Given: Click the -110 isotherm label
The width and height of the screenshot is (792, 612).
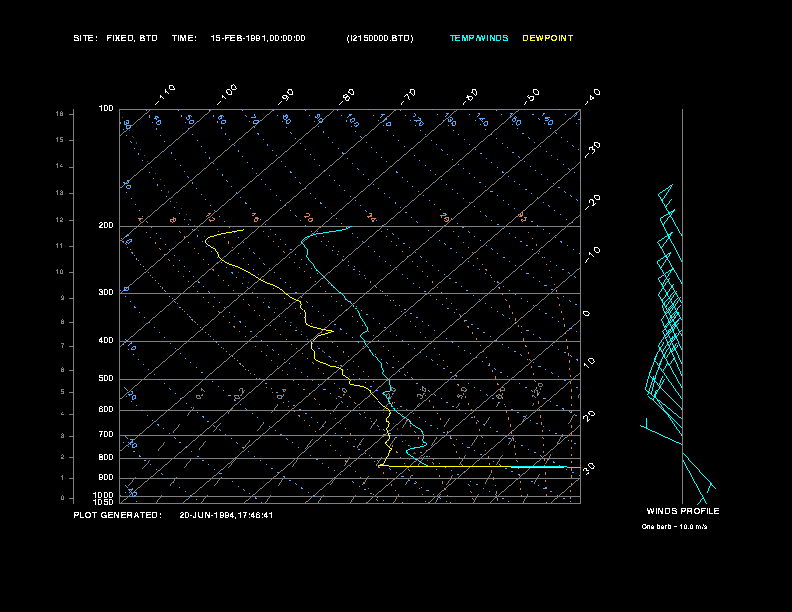Looking at the screenshot, I should [165, 95].
